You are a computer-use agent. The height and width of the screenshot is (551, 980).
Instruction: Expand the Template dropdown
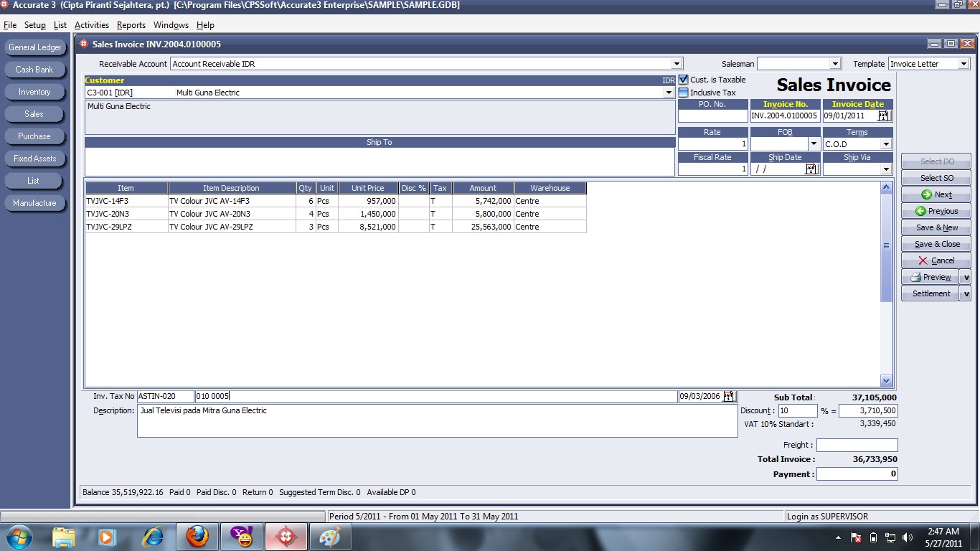tap(963, 64)
